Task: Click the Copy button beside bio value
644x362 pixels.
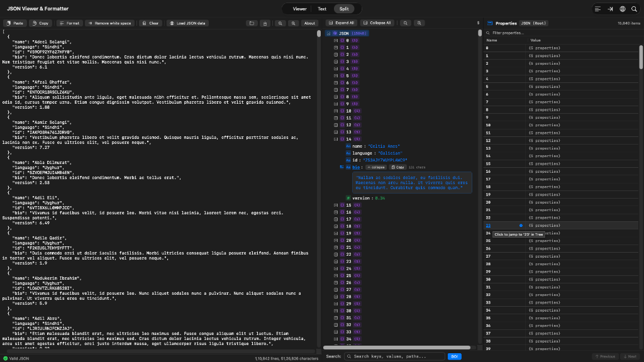Action: click(397, 167)
